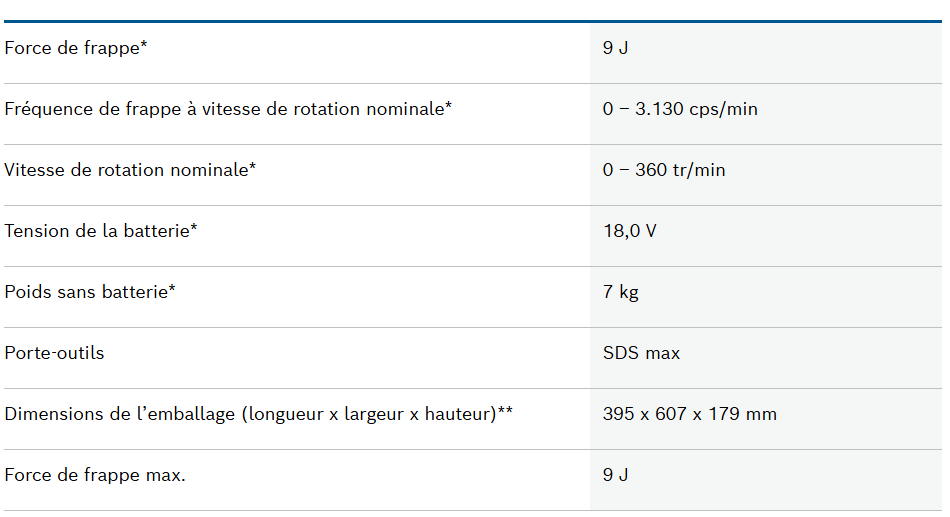Screen dimensions: 950x517
Task: Click the first "Force de frappe*" label
Action: point(76,48)
